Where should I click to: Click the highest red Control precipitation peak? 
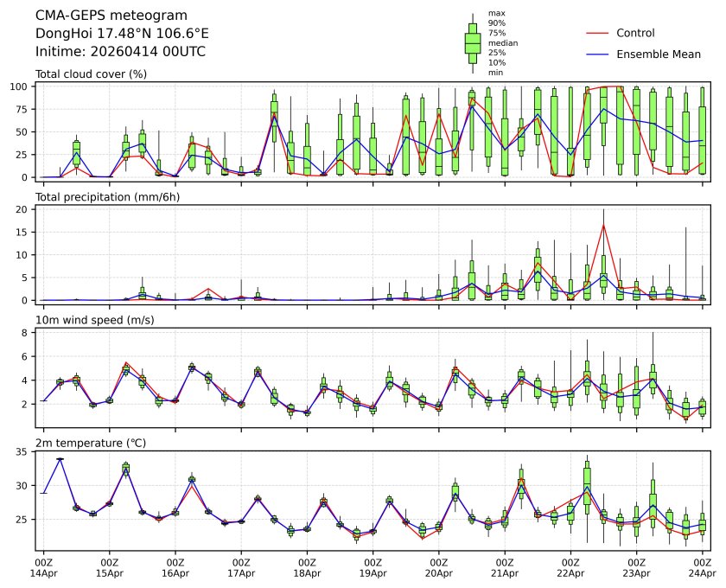click(603, 225)
